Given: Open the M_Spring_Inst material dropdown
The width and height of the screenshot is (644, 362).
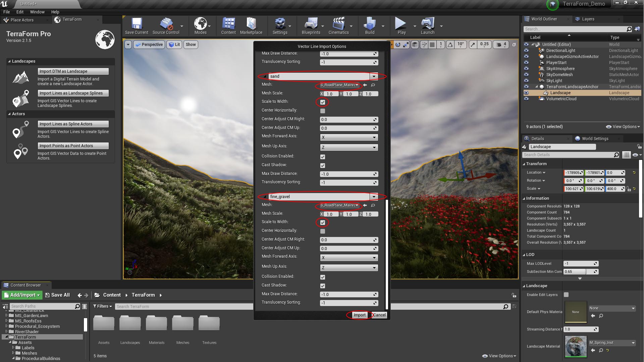Looking at the screenshot, I should click(612, 343).
